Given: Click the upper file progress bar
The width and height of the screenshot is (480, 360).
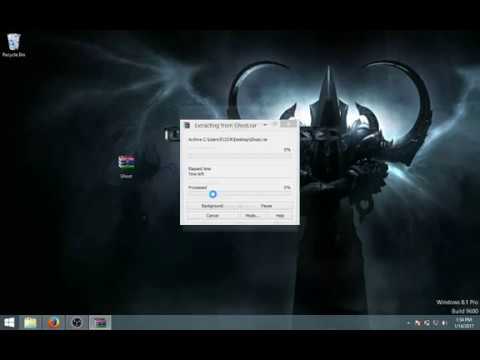Looking at the screenshot, I should (x=239, y=156).
